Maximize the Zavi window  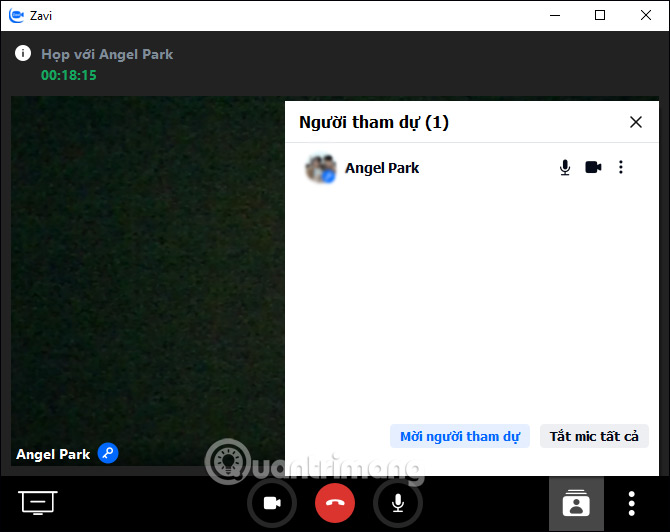pyautogui.click(x=600, y=15)
